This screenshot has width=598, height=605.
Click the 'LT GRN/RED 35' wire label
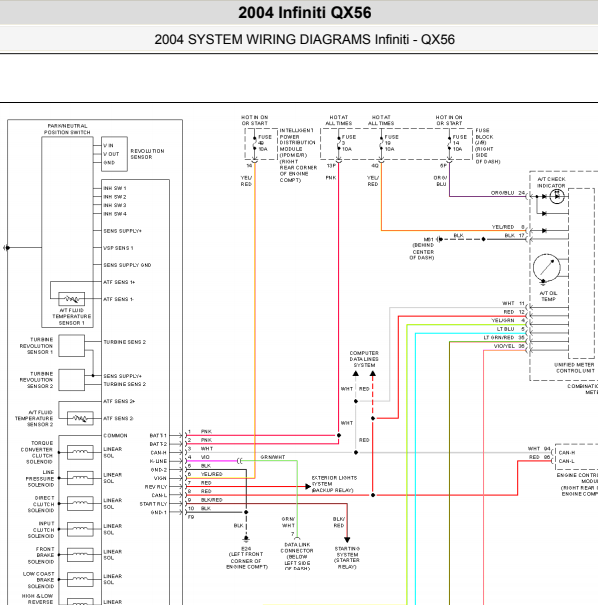coord(504,338)
